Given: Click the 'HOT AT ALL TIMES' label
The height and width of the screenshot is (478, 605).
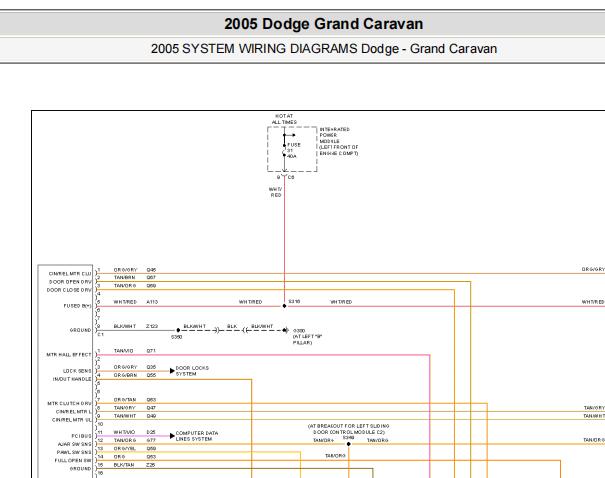Looking at the screenshot, I should click(284, 119).
